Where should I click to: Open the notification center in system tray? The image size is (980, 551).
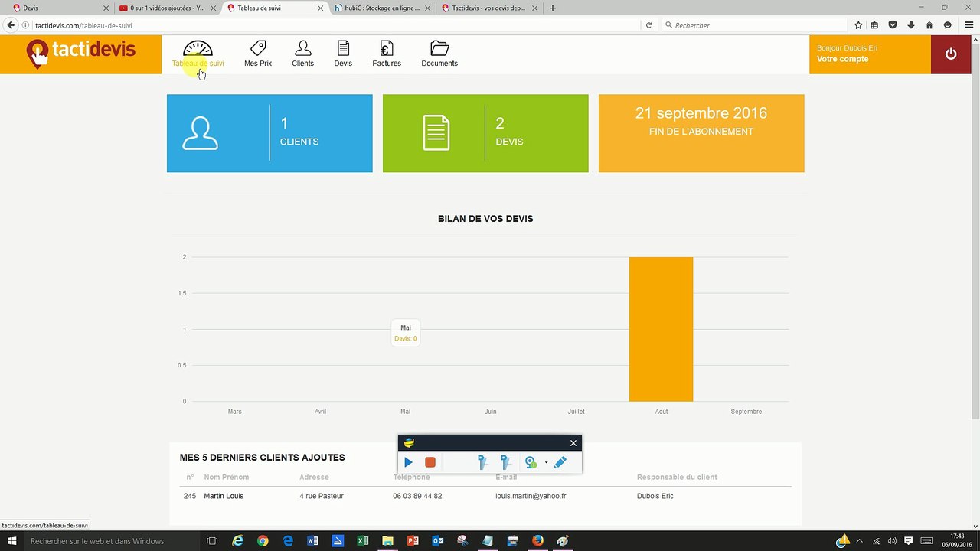coord(909,541)
